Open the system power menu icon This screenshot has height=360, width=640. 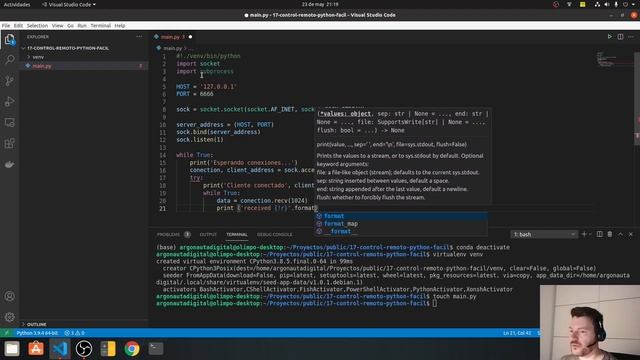tap(626, 4)
